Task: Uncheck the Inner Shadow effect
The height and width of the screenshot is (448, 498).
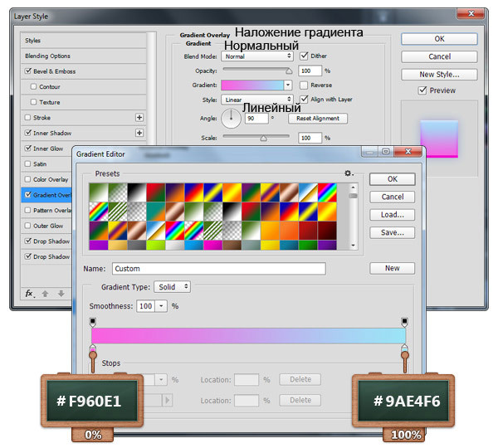Action: 28,133
